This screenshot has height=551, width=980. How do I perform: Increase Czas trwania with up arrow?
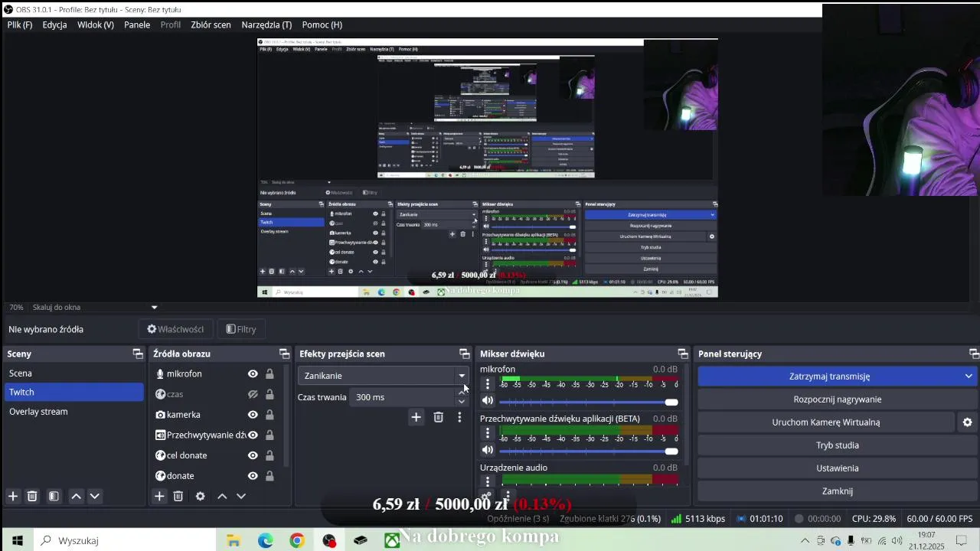pos(462,393)
